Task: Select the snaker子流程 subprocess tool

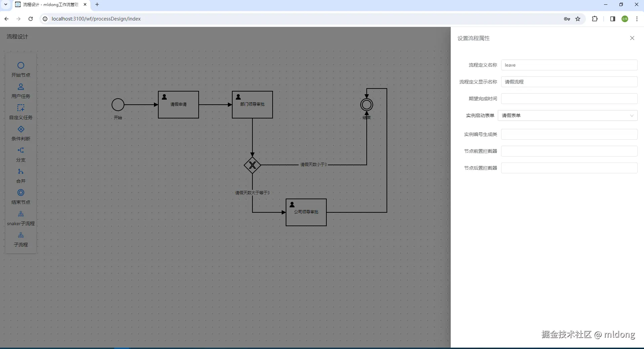Action: [x=21, y=218]
